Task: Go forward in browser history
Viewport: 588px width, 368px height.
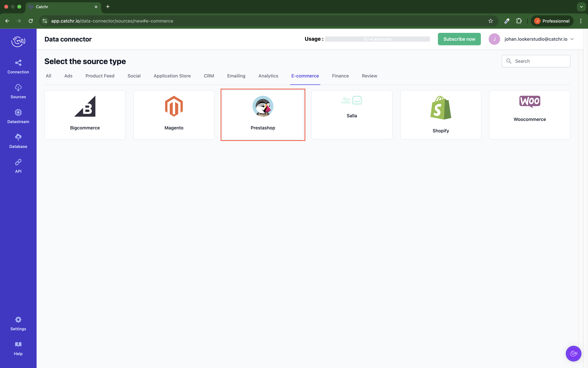Action: (x=19, y=21)
